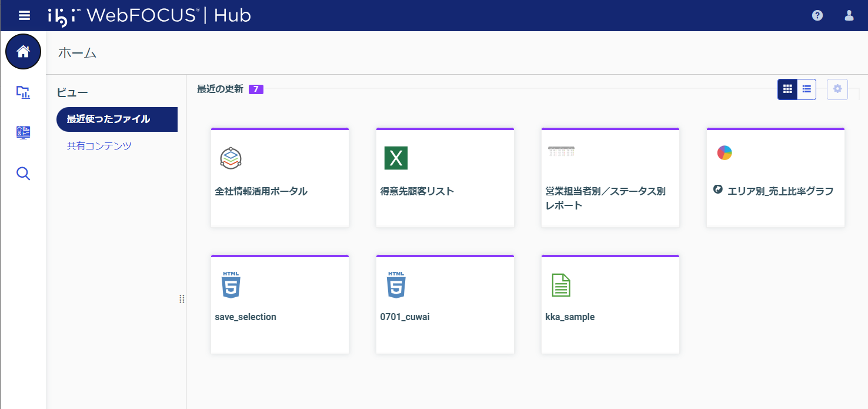Screen dimensions: 868x409
Task: Open the kka_sample report document
Action: click(610, 304)
